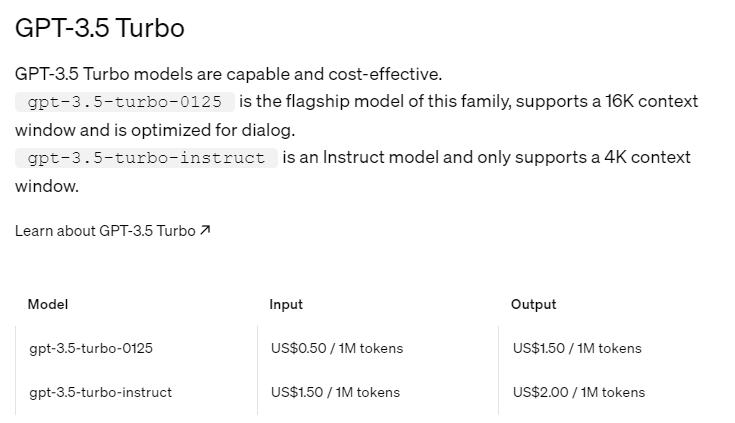The width and height of the screenshot is (735, 423).
Task: Click the US$1.50 / 1M tokens input price for instruct
Action: pyautogui.click(x=335, y=392)
